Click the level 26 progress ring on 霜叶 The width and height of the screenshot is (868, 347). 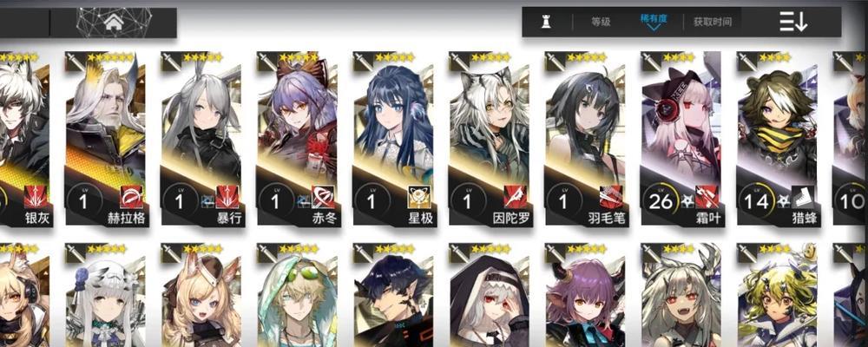[661, 201]
